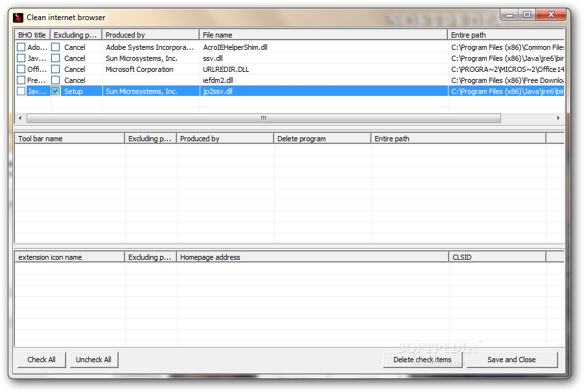Click the CLSID column header
Image resolution: width=584 pixels, height=392 pixels.
(497, 257)
